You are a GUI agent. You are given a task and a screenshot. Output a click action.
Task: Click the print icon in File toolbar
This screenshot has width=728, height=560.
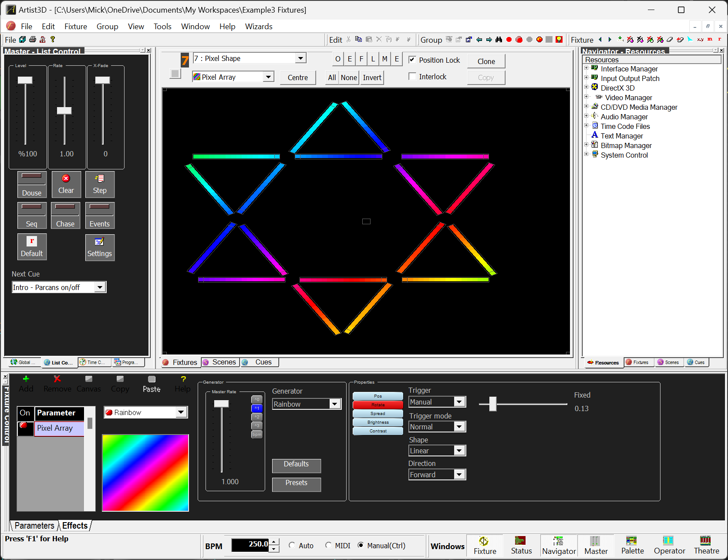click(x=33, y=40)
